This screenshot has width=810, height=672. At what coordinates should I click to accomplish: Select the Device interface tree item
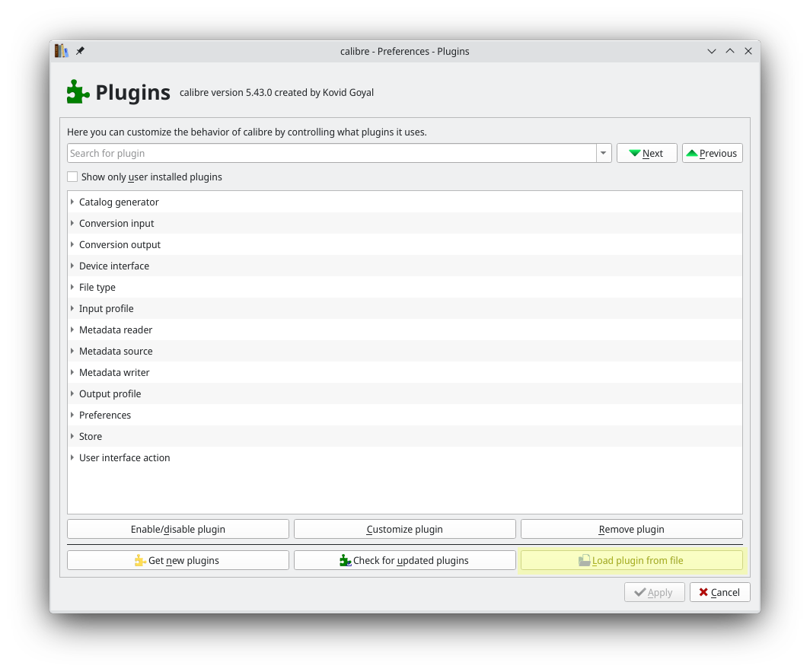coord(114,266)
